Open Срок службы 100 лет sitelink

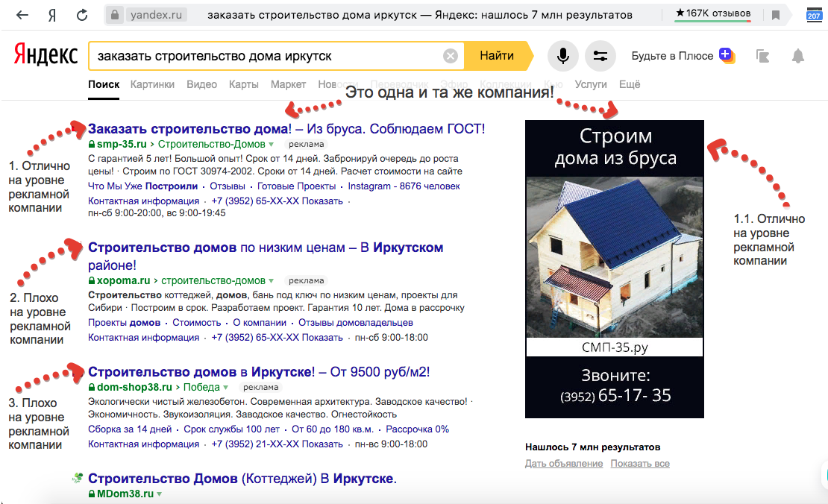click(x=232, y=429)
